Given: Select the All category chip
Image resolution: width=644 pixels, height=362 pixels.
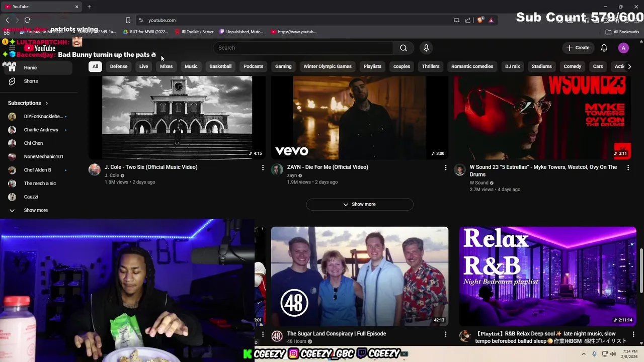Looking at the screenshot, I should point(95,66).
